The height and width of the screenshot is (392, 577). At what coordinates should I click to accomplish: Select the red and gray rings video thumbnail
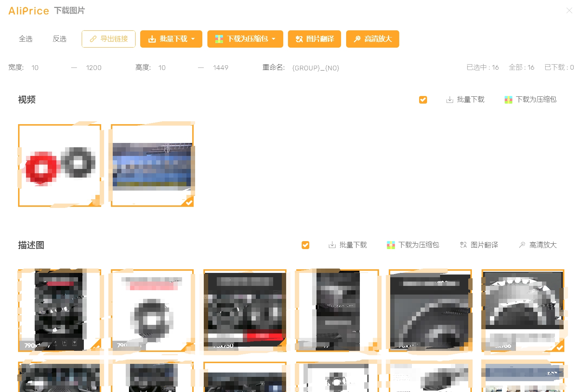click(x=60, y=166)
